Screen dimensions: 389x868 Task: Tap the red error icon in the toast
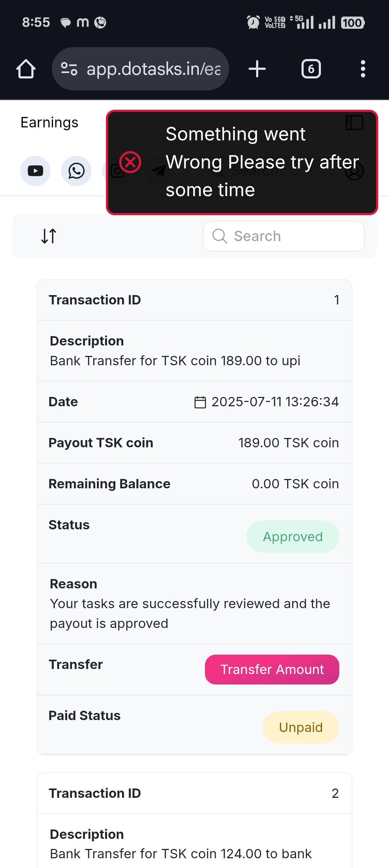[130, 162]
